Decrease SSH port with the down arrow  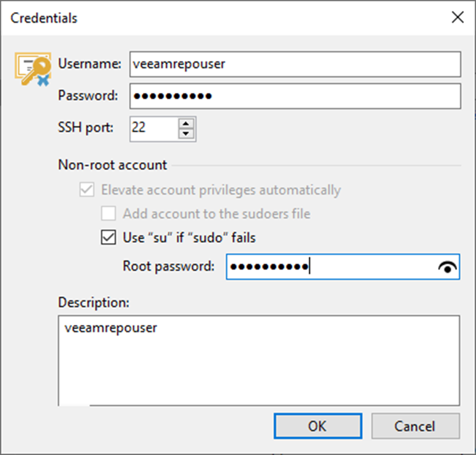186,134
